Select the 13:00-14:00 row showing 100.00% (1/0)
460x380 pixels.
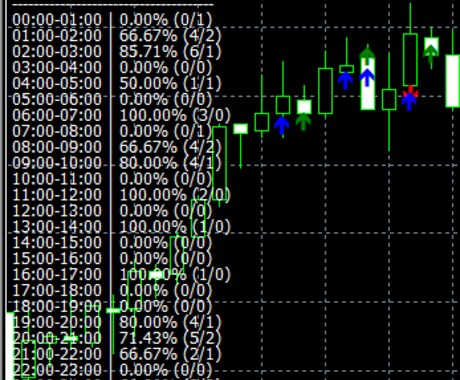tap(121, 226)
